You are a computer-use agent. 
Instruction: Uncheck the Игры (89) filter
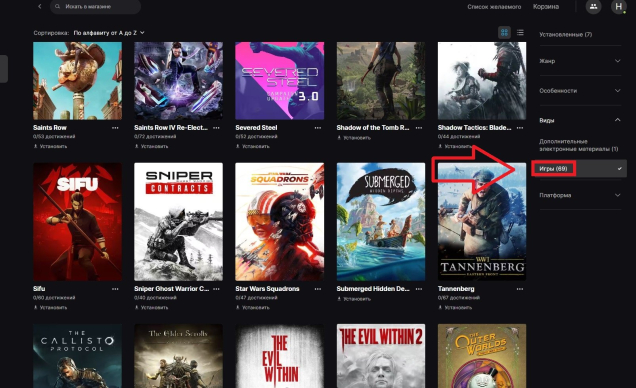tap(579, 168)
